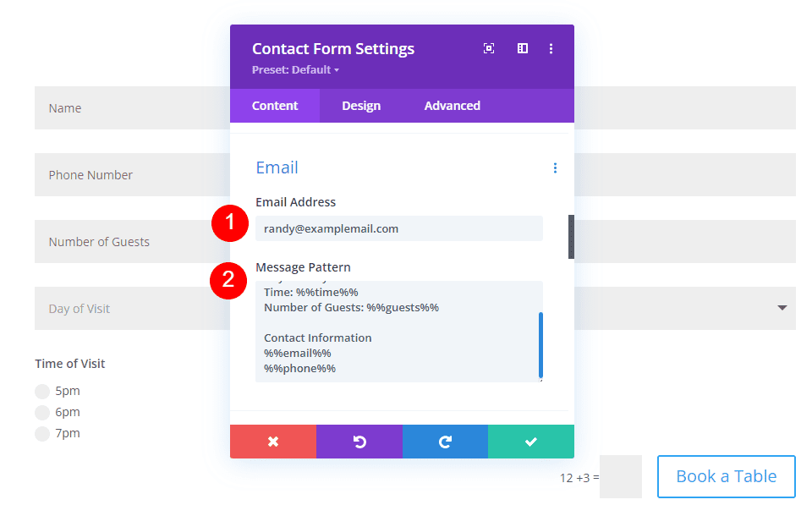This screenshot has width=812, height=527.
Task: Choose 6pm as Time of Visit
Action: (x=42, y=412)
